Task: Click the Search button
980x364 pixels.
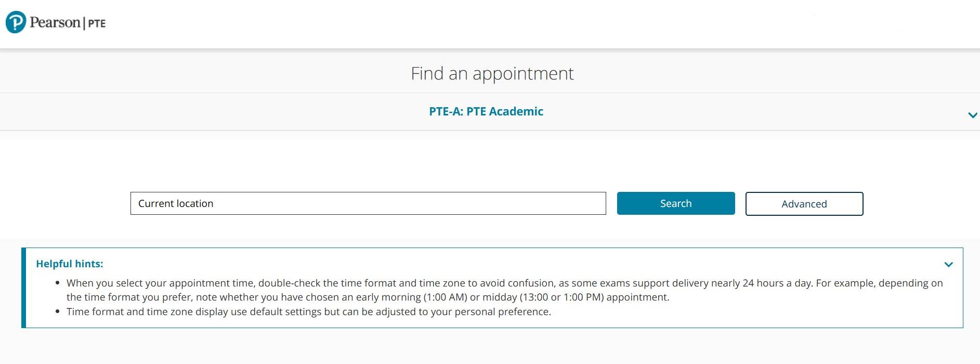Action: tap(675, 203)
